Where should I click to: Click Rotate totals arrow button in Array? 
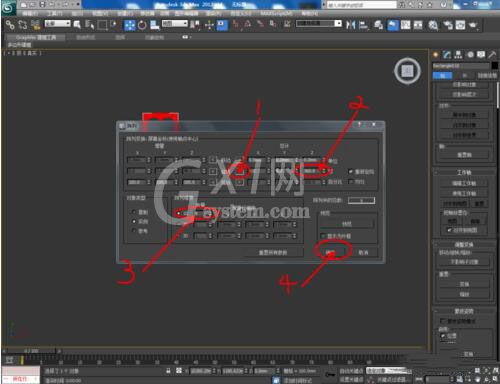[x=241, y=171]
